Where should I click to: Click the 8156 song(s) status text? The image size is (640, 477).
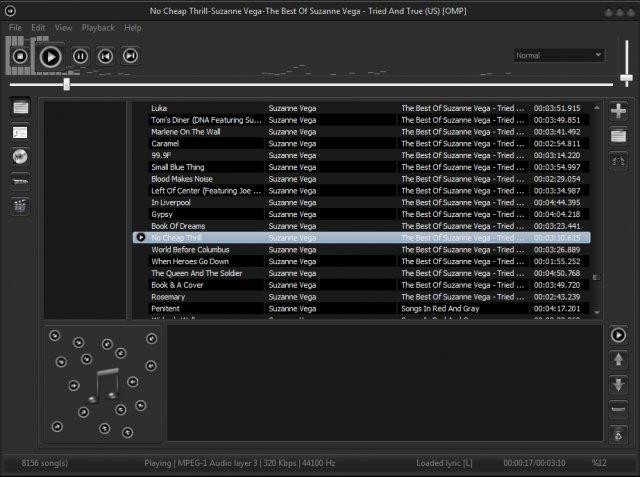point(45,463)
